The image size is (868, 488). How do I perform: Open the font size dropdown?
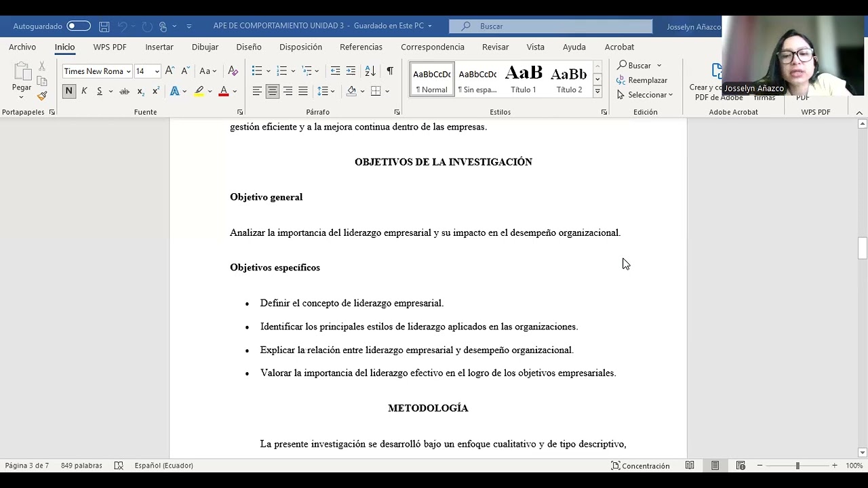157,71
